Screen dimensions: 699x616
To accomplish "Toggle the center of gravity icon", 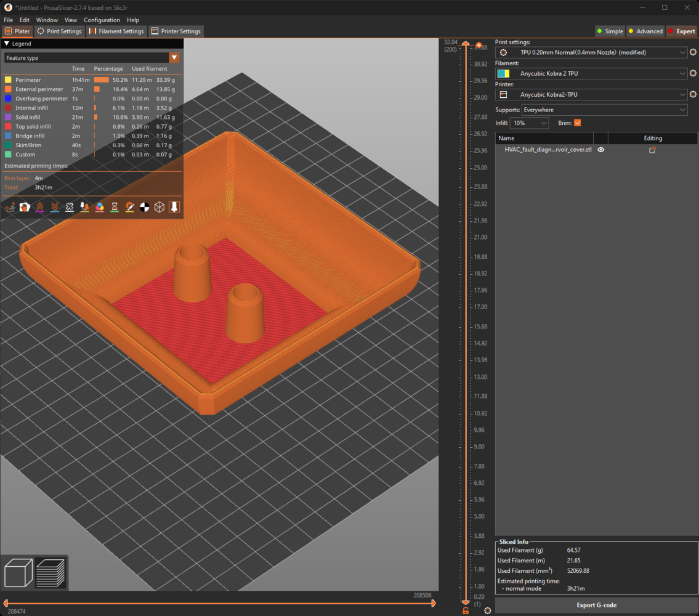I will [x=145, y=208].
